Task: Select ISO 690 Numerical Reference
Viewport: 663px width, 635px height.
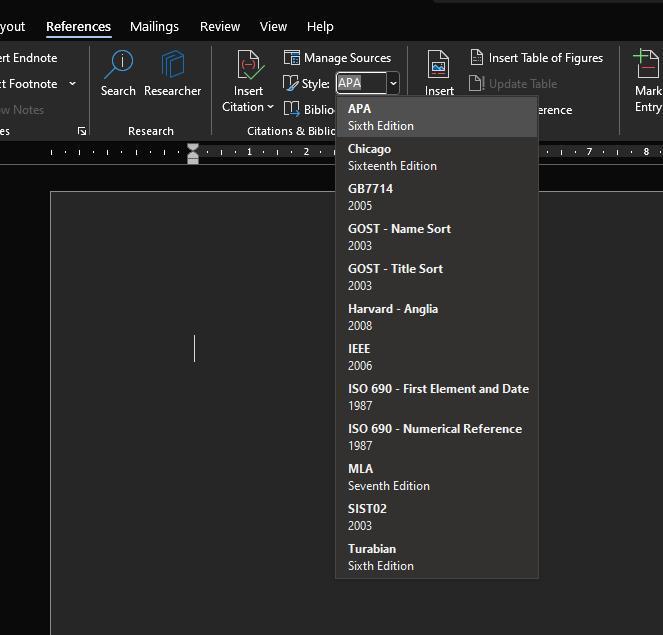Action: [x=437, y=437]
